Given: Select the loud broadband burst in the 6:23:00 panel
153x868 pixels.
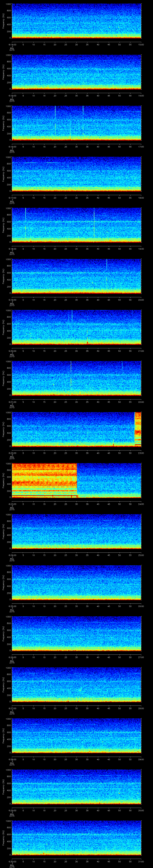Looking at the screenshot, I should coord(44,480).
